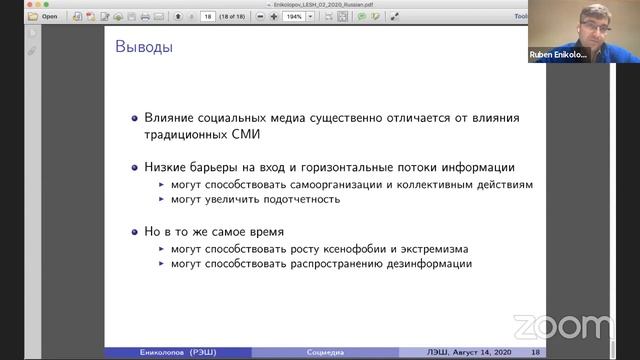Click the line 'Низкие барьеры на вход'
Screen dimensions: 640x360
(x=329, y=167)
